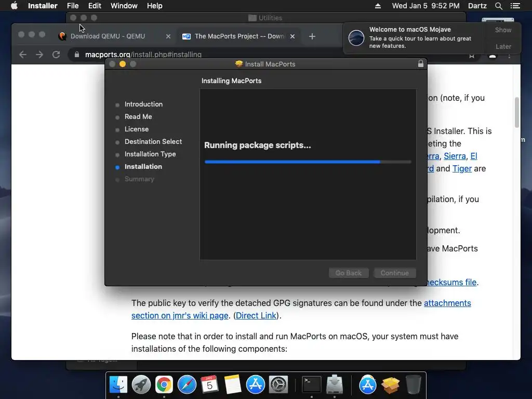The height and width of the screenshot is (399, 532).
Task: Click Later on the Mojave notification
Action: (x=503, y=46)
